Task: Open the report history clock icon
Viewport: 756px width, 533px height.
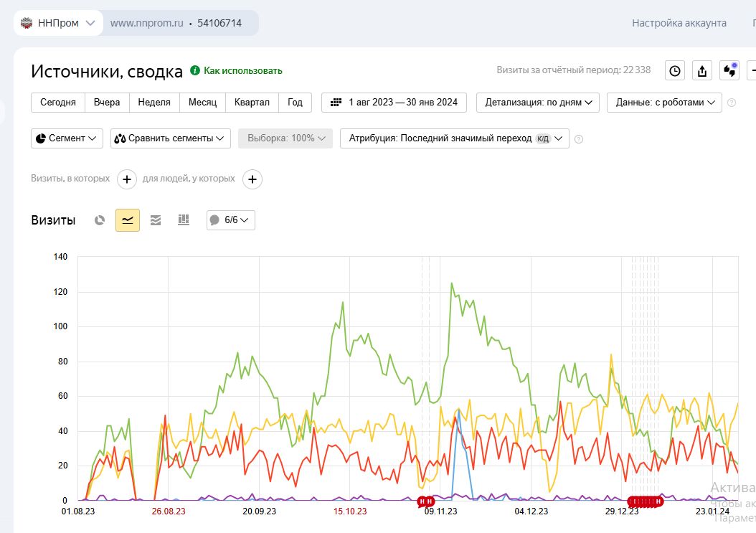Action: 675,70
